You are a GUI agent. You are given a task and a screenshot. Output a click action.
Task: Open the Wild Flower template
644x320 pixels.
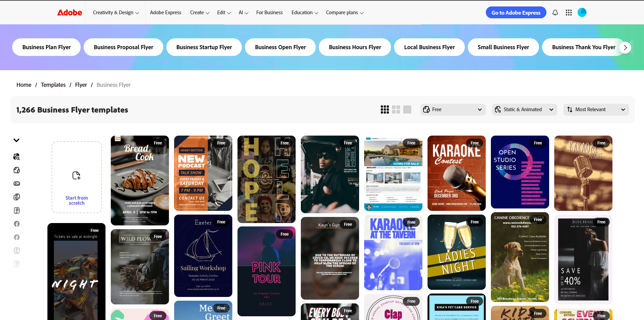[x=140, y=267]
